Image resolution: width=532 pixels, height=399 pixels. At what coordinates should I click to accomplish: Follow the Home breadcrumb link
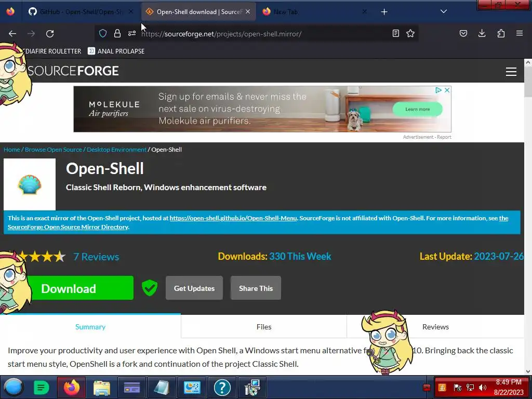click(x=12, y=149)
